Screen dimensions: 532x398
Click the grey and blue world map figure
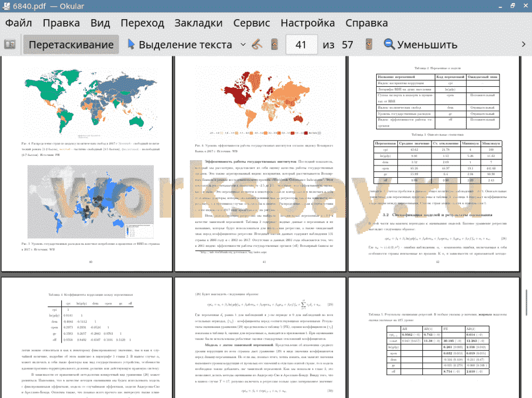[x=90, y=202]
